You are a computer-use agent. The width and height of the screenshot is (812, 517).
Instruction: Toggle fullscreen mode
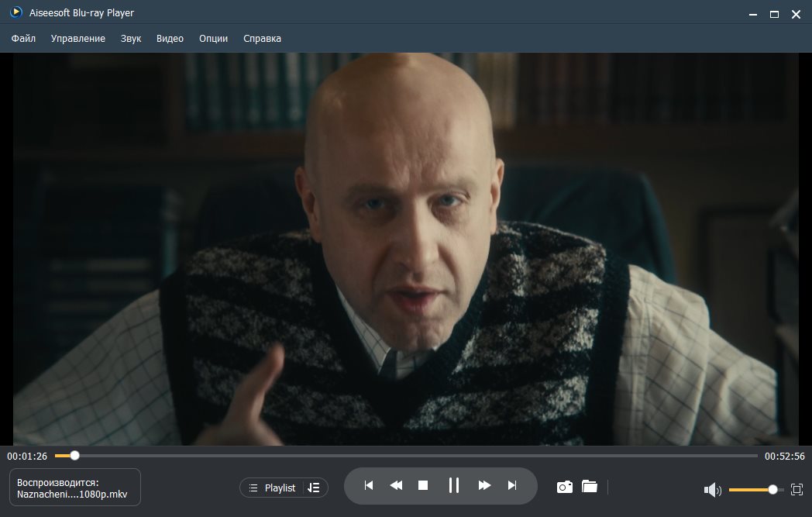(x=797, y=490)
